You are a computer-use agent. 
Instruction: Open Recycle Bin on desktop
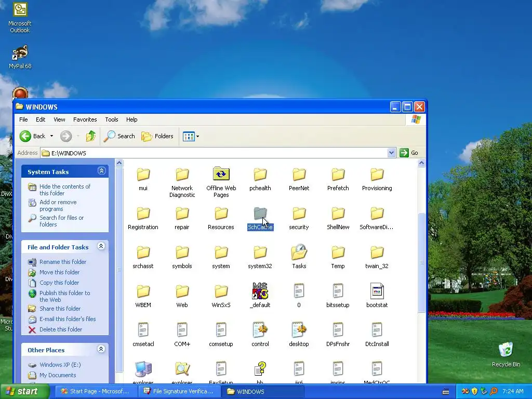[x=506, y=354]
